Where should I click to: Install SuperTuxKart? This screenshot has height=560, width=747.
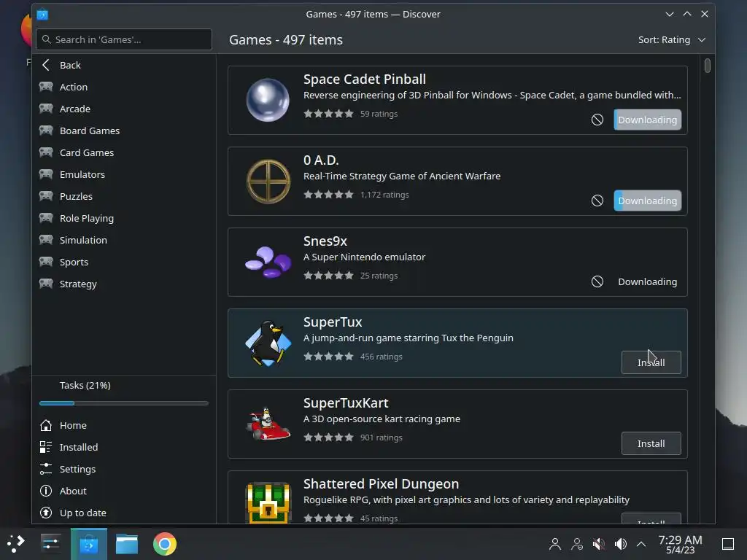[x=651, y=443]
